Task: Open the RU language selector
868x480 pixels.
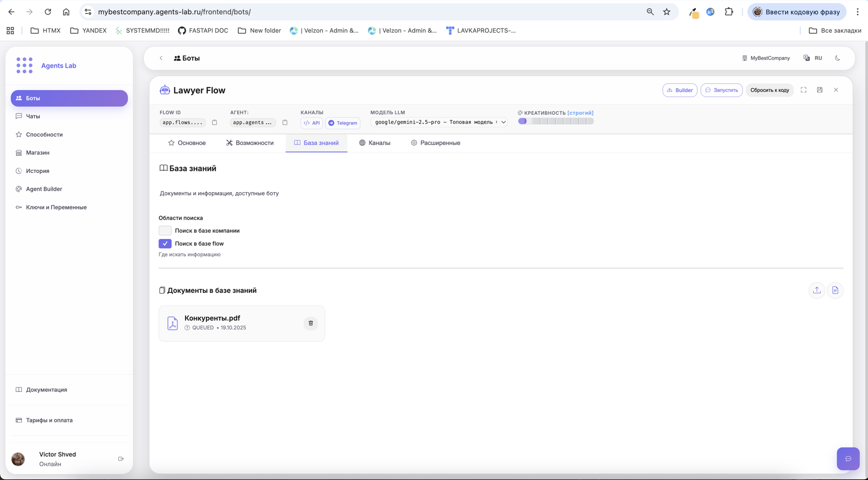Action: (813, 58)
